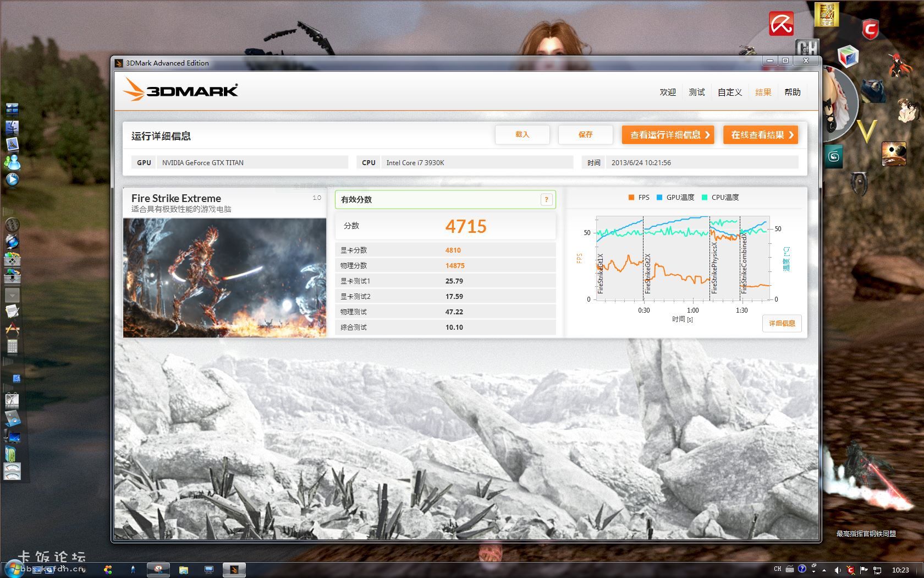Click 查看运行详细信息 orange button
The image size is (924, 578).
point(668,135)
